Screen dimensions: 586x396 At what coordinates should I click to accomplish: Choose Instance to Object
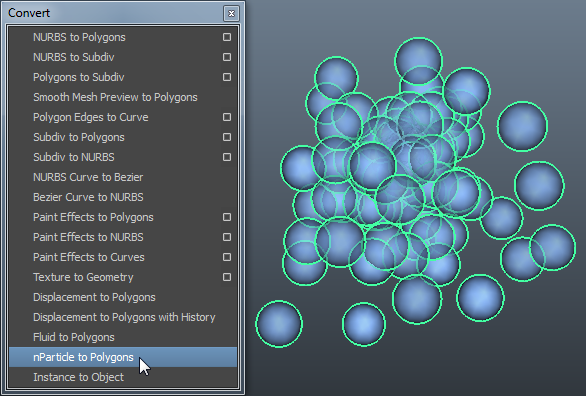(x=123, y=377)
